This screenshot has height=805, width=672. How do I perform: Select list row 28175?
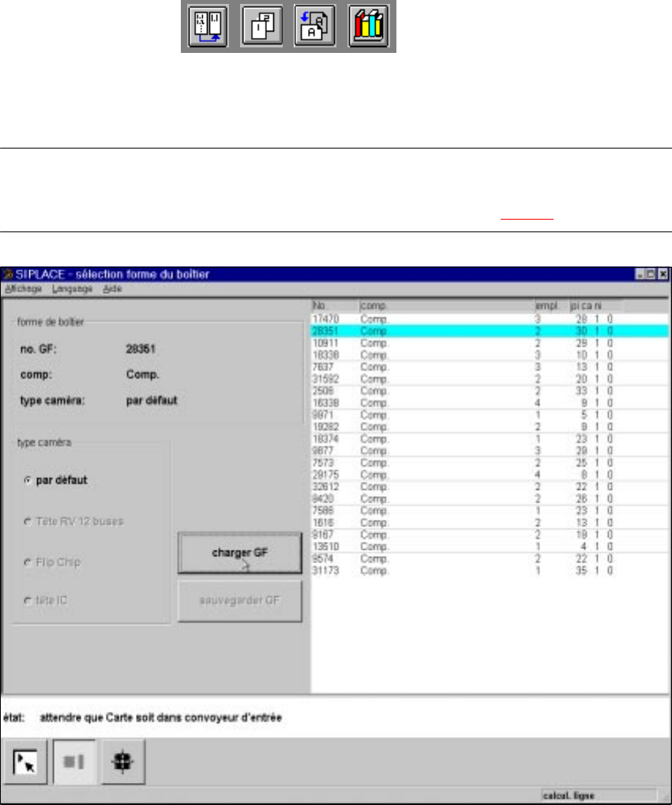pos(490,475)
